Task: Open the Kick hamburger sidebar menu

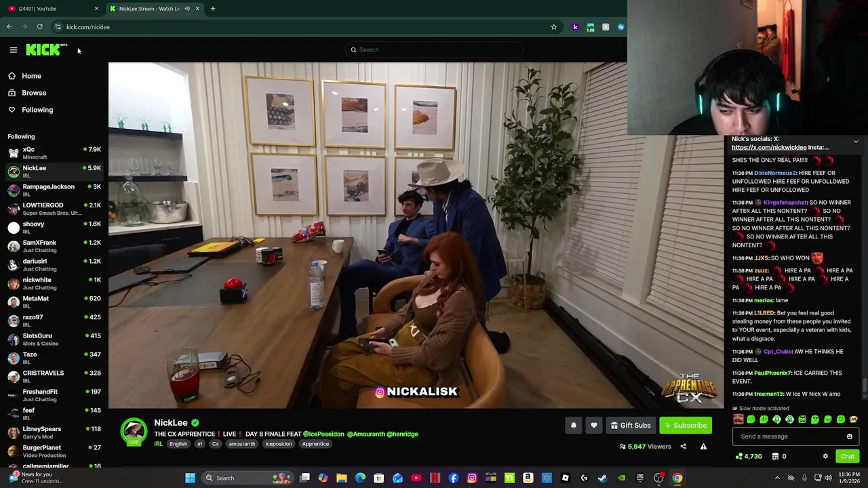Action: tap(13, 49)
